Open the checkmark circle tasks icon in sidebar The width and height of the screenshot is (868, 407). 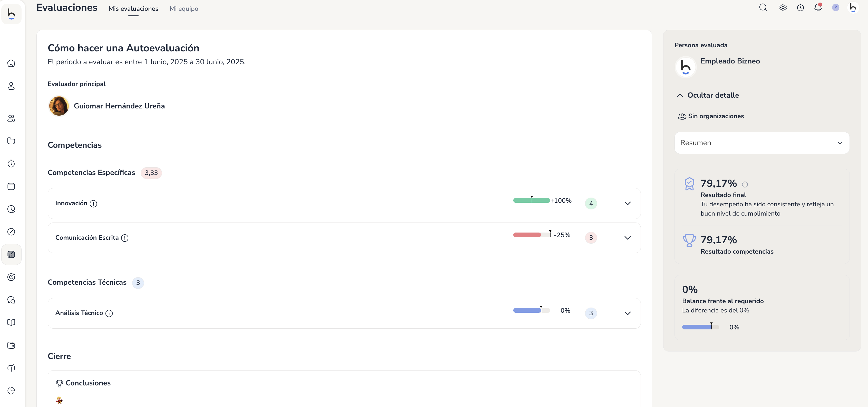tap(11, 232)
